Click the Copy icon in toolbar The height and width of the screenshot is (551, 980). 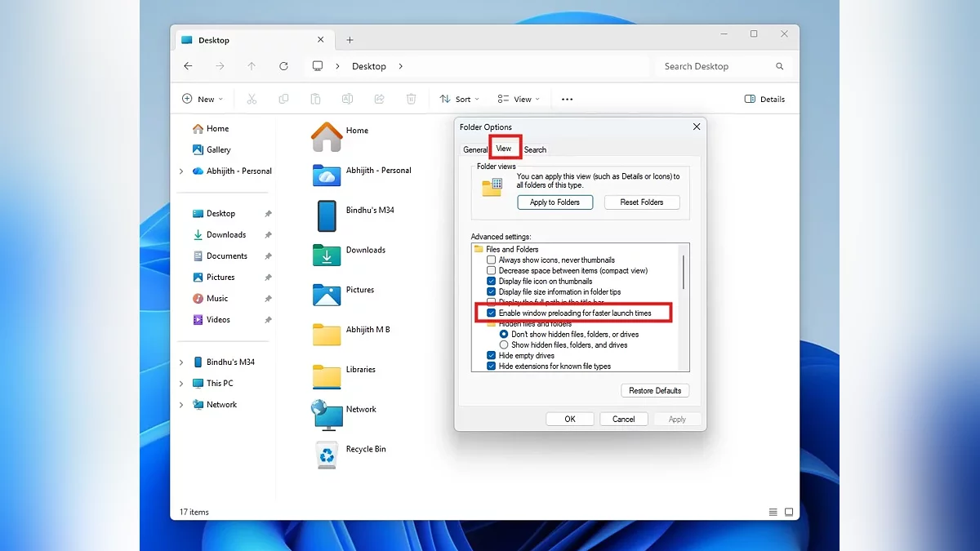coord(283,99)
